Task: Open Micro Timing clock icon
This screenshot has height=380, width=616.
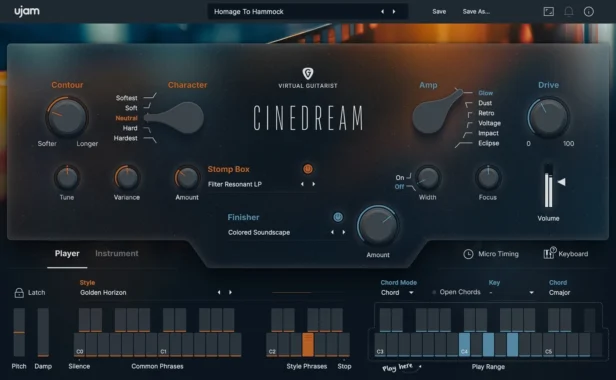Action: point(468,254)
